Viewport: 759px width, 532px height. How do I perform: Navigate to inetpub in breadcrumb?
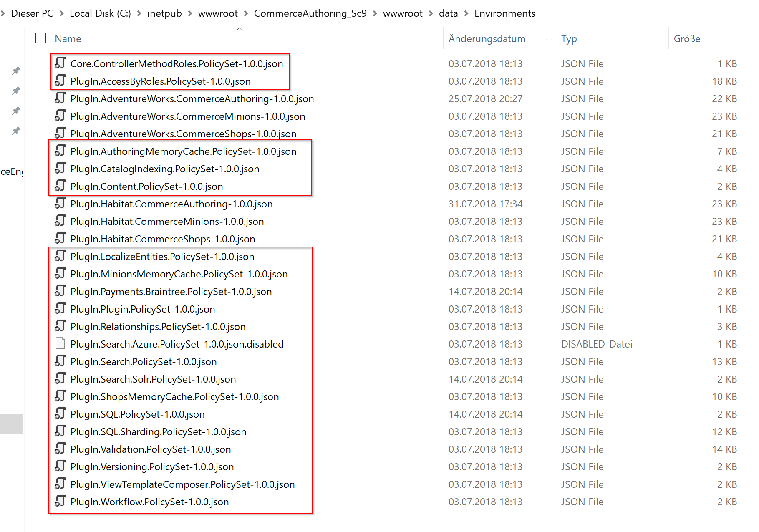pos(164,13)
